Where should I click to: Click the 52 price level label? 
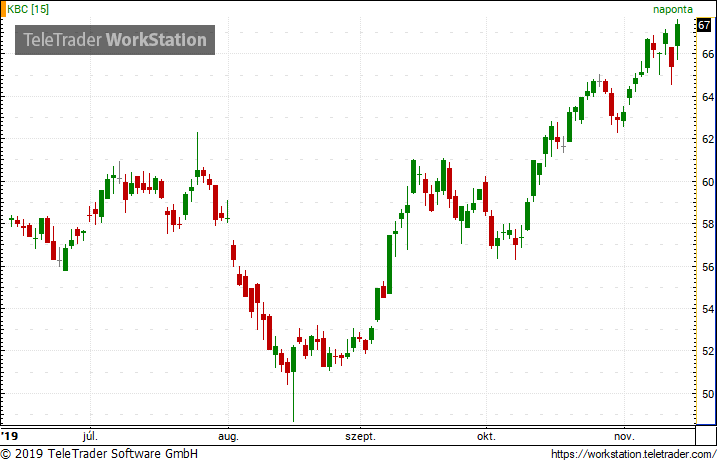[708, 351]
